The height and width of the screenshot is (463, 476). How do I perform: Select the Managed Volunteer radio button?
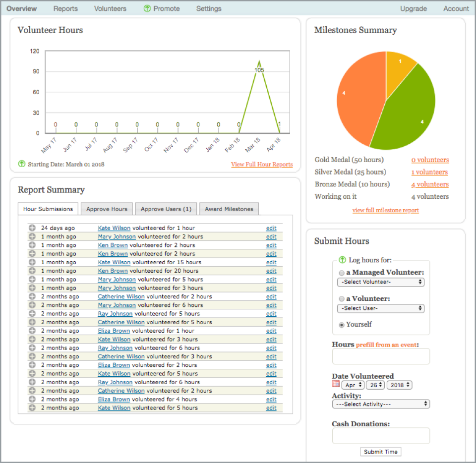[x=342, y=273]
